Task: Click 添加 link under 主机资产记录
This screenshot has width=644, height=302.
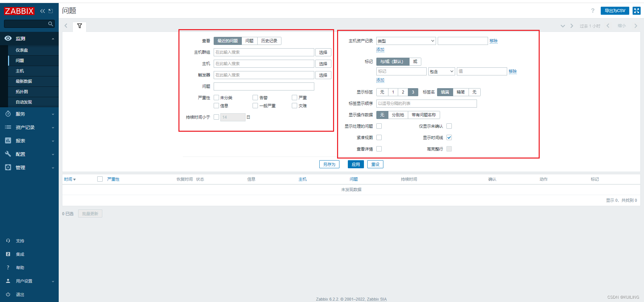Action: coord(380,50)
